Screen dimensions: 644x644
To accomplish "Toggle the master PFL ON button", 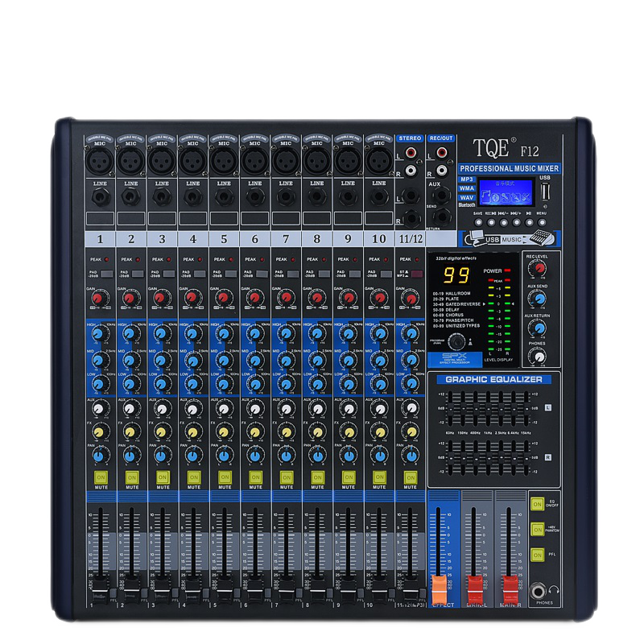I will 537,555.
